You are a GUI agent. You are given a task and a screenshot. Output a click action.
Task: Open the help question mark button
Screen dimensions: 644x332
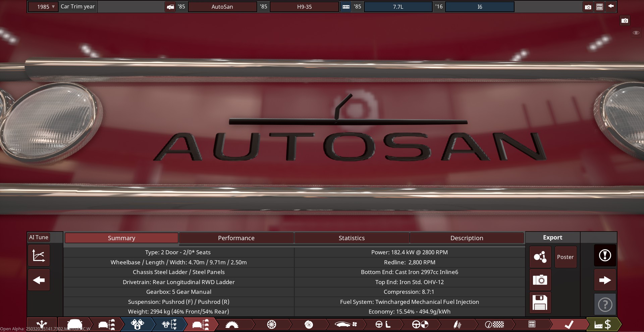[x=605, y=305]
